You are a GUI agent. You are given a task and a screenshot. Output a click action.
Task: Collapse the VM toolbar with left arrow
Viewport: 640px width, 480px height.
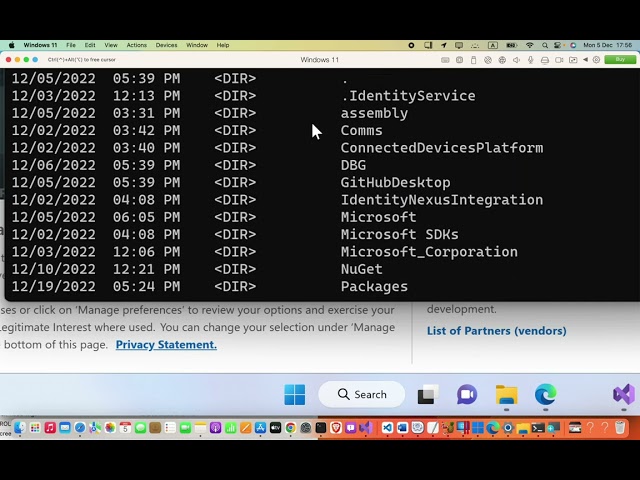click(x=585, y=60)
